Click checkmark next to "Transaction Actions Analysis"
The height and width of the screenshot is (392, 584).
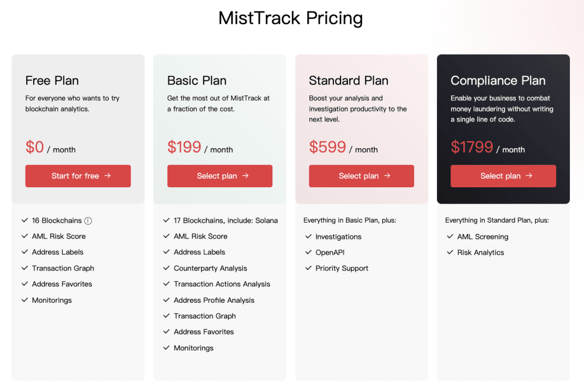[x=166, y=284]
